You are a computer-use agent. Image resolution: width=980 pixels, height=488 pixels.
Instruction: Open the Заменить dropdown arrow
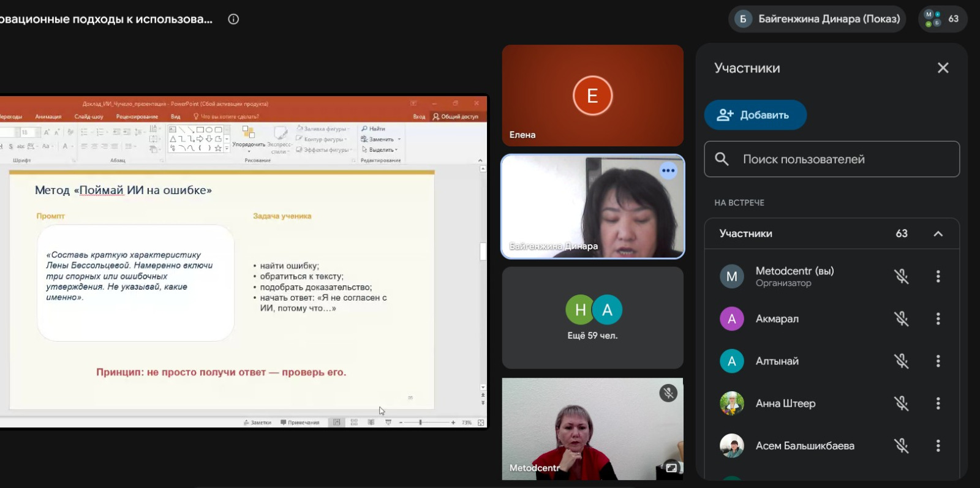click(399, 140)
